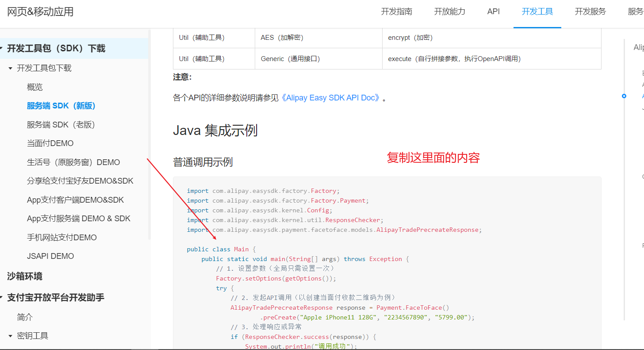Viewport: 644px width, 350px height.
Task: Open the 开发服务 top navigation tab
Action: 590,12
